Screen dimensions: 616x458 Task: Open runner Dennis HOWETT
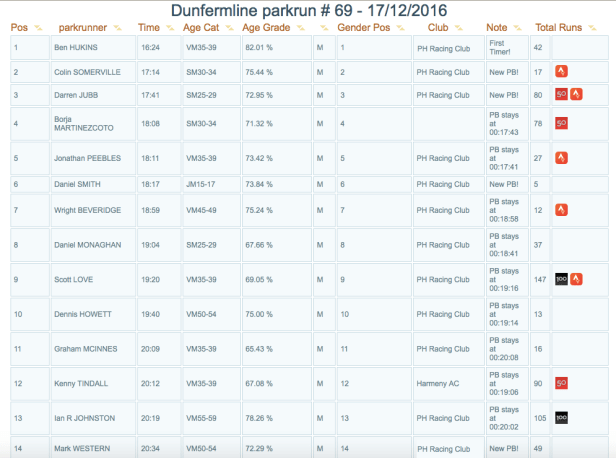point(83,314)
